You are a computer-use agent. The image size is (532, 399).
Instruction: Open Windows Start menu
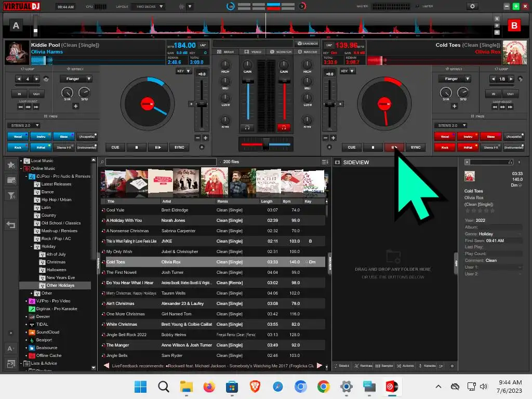[140, 387]
